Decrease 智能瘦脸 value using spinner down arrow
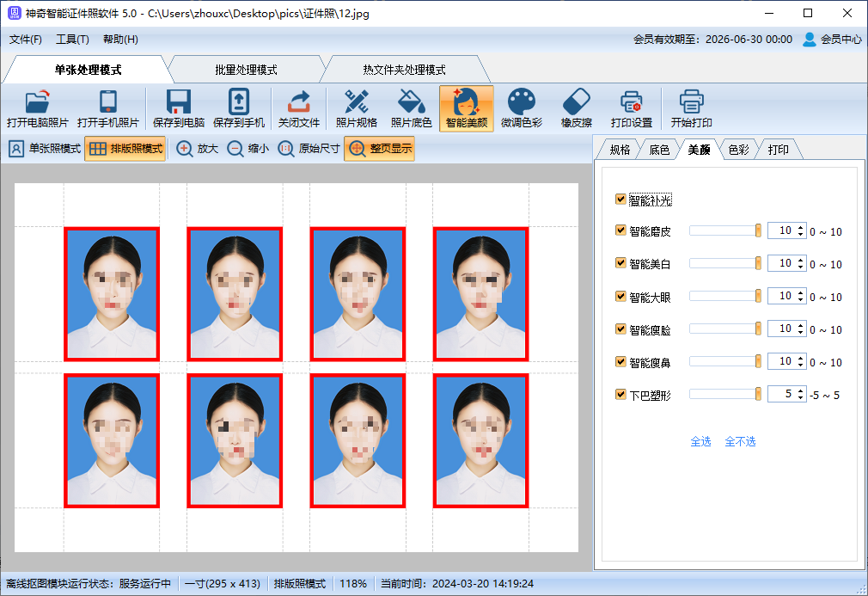 (x=800, y=333)
